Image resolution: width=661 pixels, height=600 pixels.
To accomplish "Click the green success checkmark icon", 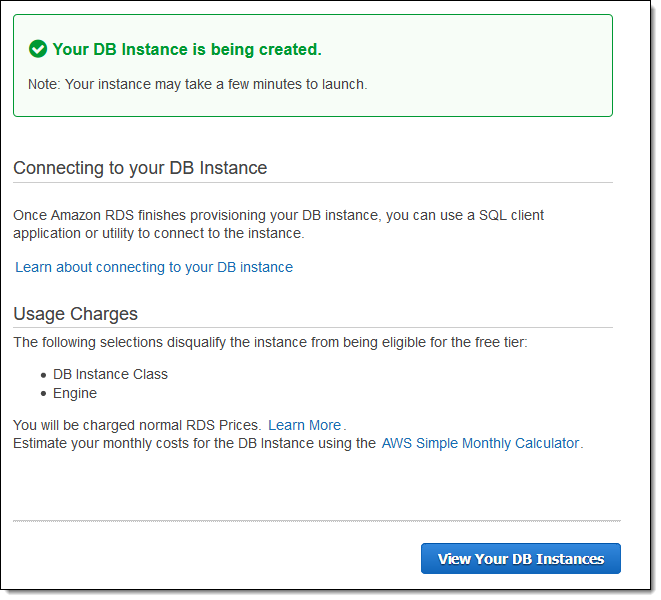I will [x=38, y=49].
